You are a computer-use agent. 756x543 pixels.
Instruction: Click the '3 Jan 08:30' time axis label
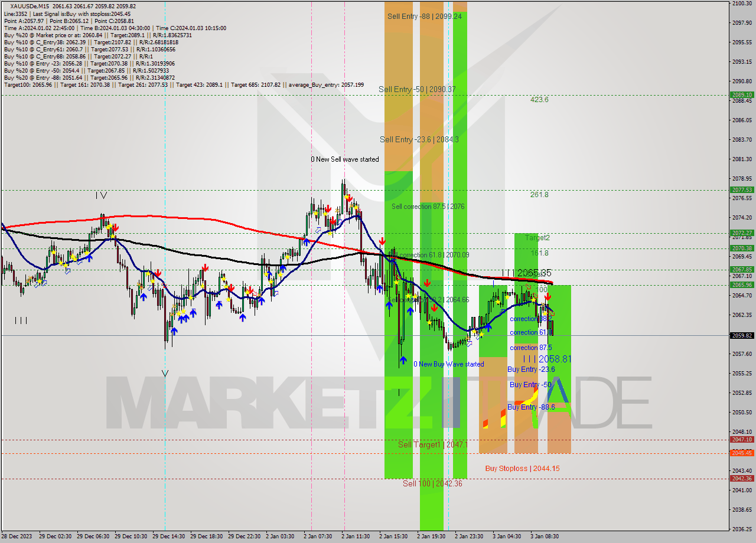(545, 537)
